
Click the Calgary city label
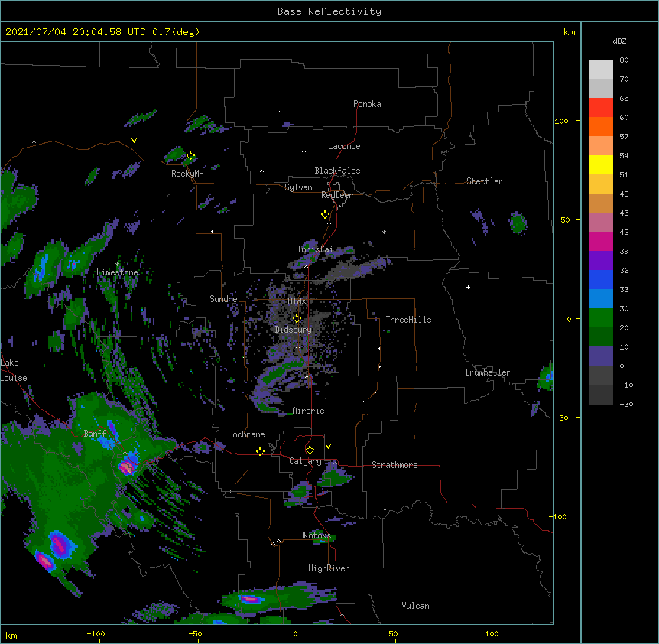point(305,461)
